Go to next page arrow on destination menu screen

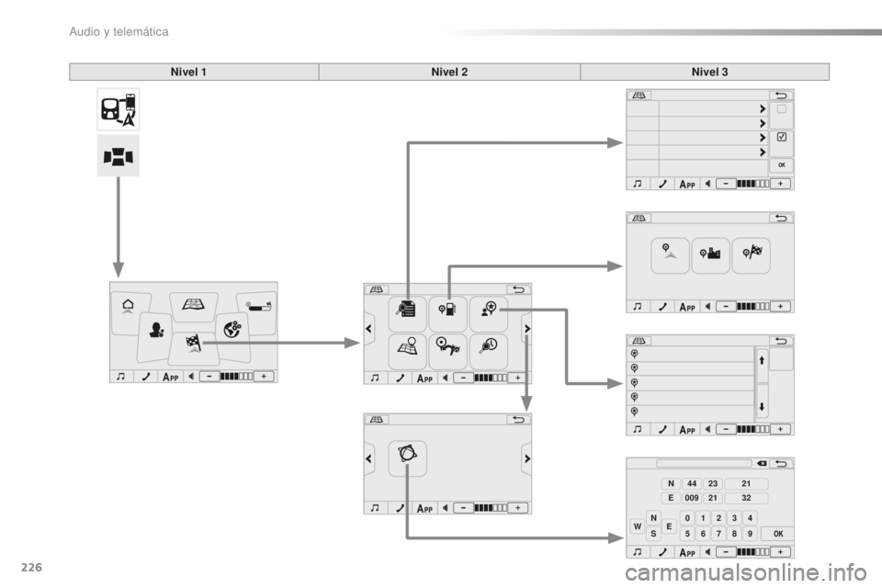tap(526, 328)
